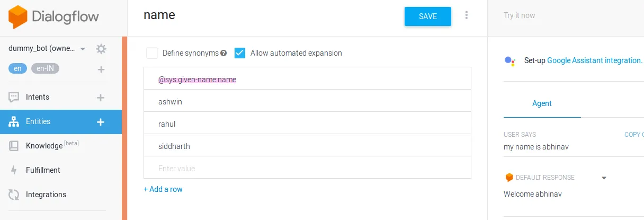Click the Fulfillment lightning bolt icon
This screenshot has width=644, height=220.
[14, 170]
